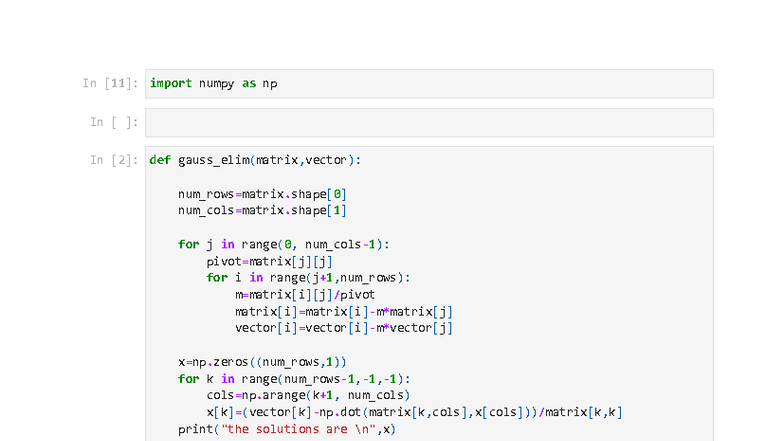Image resolution: width=784 pixels, height=441 pixels.
Task: Click the num_rows=matrix.shape[0] line
Action: [x=262, y=194]
